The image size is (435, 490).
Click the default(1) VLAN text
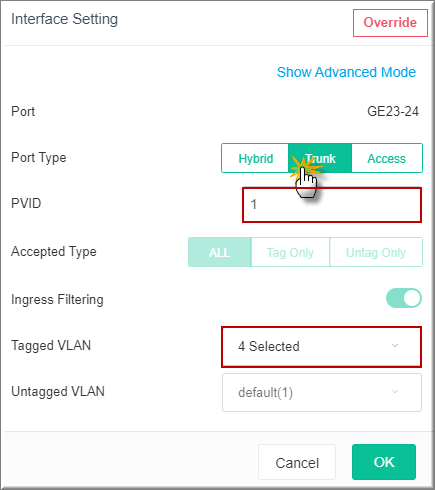click(265, 392)
